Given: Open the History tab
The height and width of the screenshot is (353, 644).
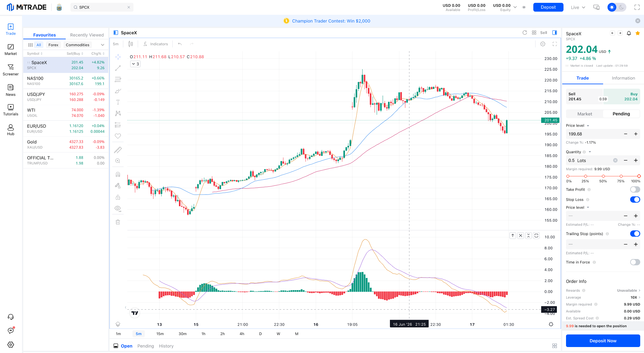Looking at the screenshot, I should pyautogui.click(x=166, y=346).
